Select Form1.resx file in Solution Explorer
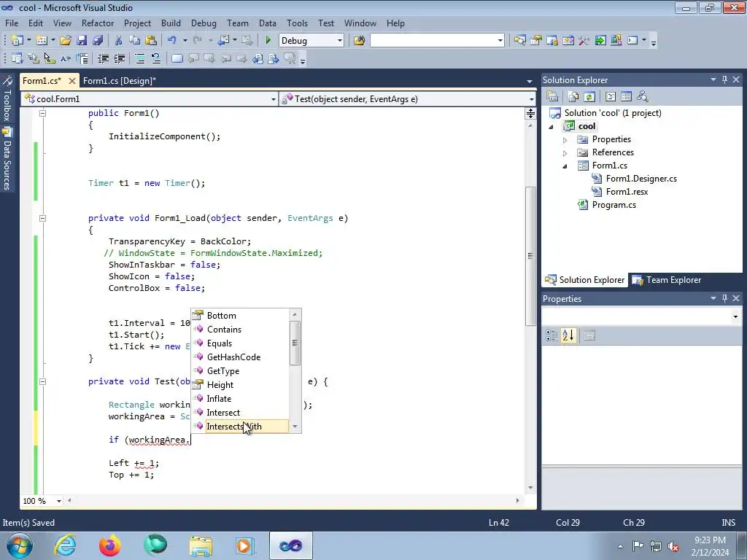 [x=627, y=192]
